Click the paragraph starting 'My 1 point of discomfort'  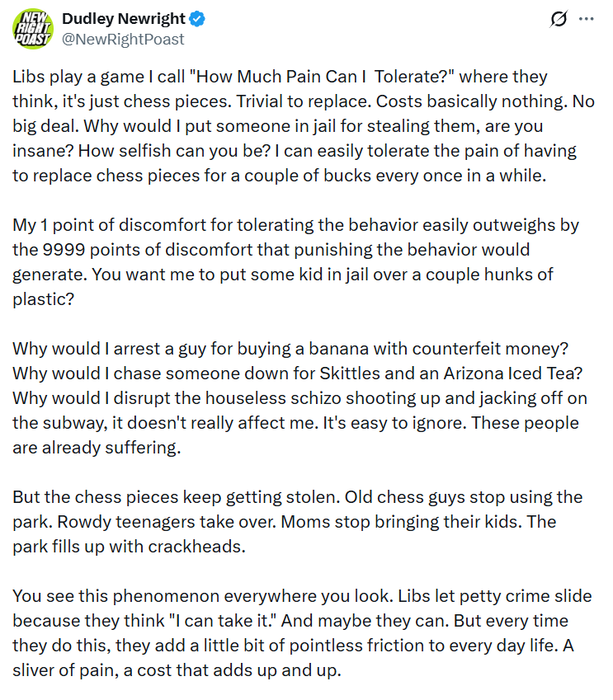[x=295, y=262]
